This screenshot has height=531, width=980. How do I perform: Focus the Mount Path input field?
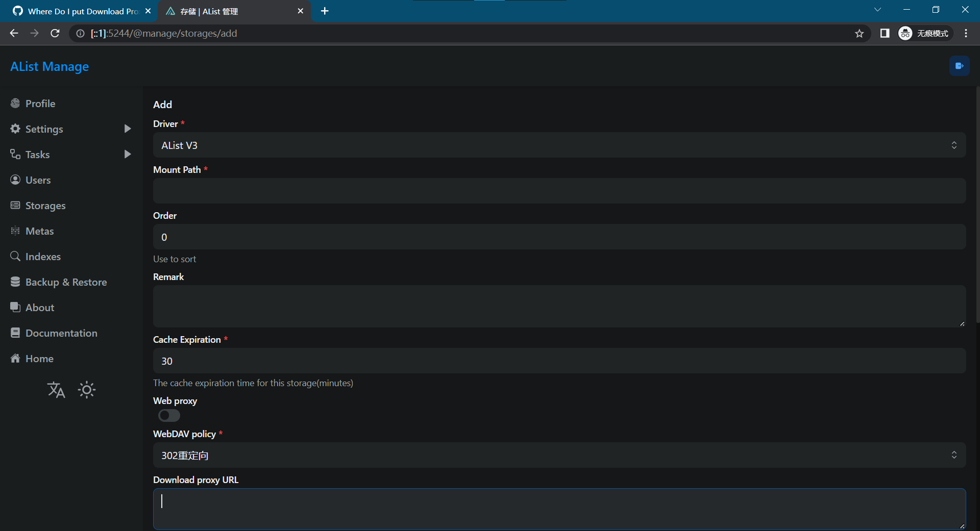(559, 191)
